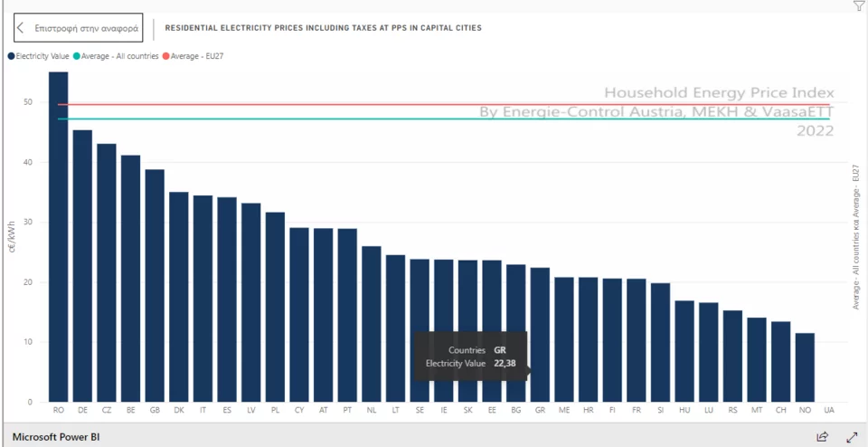
Task: Select the PL bar
Action: 275,307
